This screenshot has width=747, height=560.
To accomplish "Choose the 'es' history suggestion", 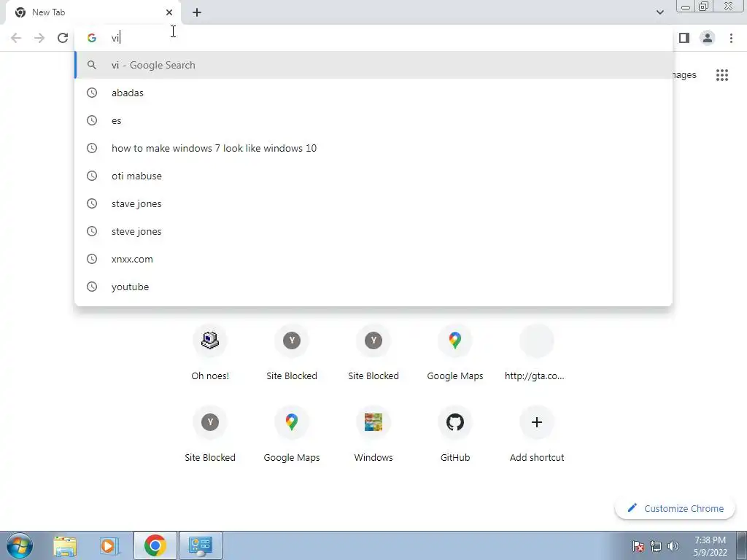I will coord(373,120).
